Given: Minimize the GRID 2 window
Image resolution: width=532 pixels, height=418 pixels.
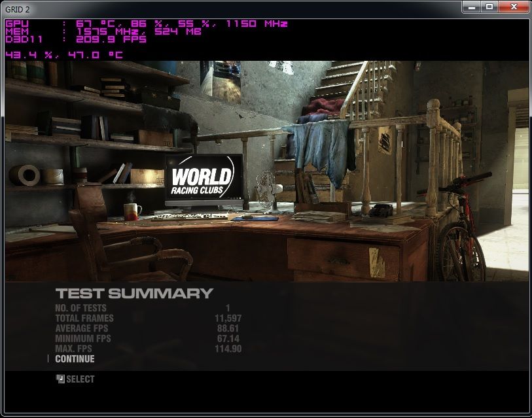Looking at the screenshot, I should 471,7.
